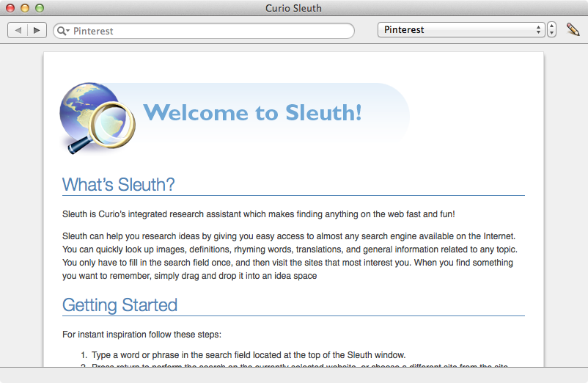Go forward with the right arrow button
588x383 pixels.
[37, 30]
